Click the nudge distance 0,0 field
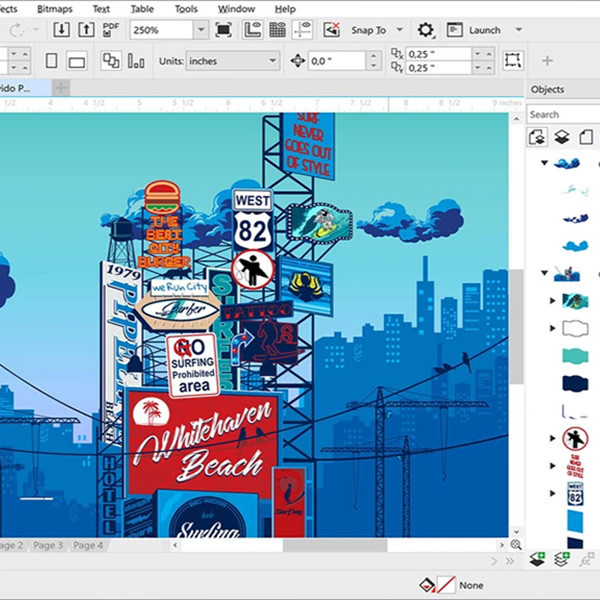The image size is (600, 600). [x=337, y=61]
